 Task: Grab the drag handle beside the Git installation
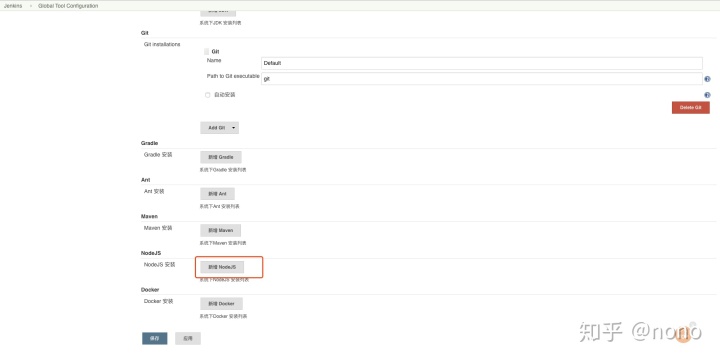[x=207, y=51]
